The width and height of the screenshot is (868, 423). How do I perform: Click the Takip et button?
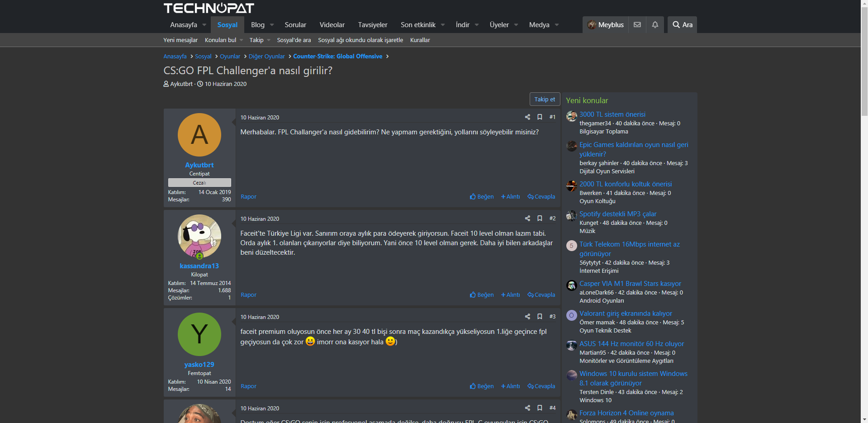(x=545, y=100)
